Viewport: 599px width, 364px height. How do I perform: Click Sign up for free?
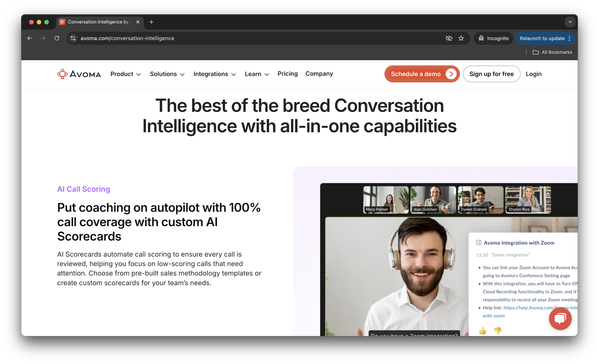pos(491,74)
